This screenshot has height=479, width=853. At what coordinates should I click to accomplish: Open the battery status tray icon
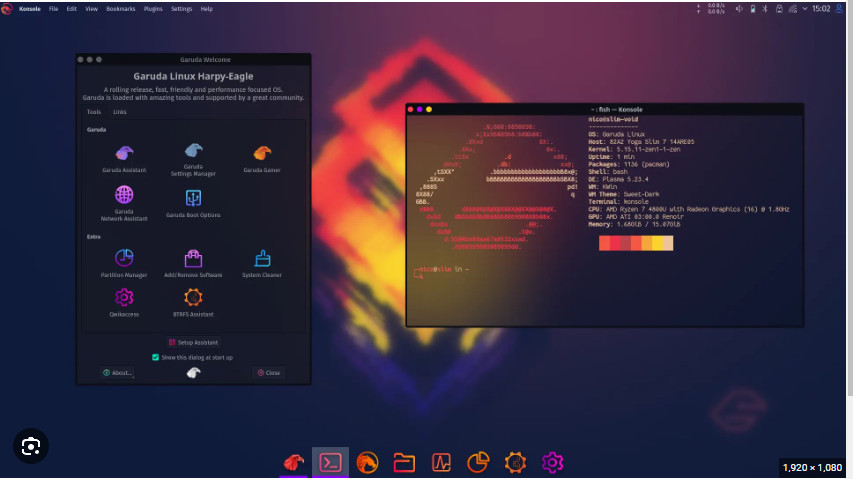tap(753, 9)
